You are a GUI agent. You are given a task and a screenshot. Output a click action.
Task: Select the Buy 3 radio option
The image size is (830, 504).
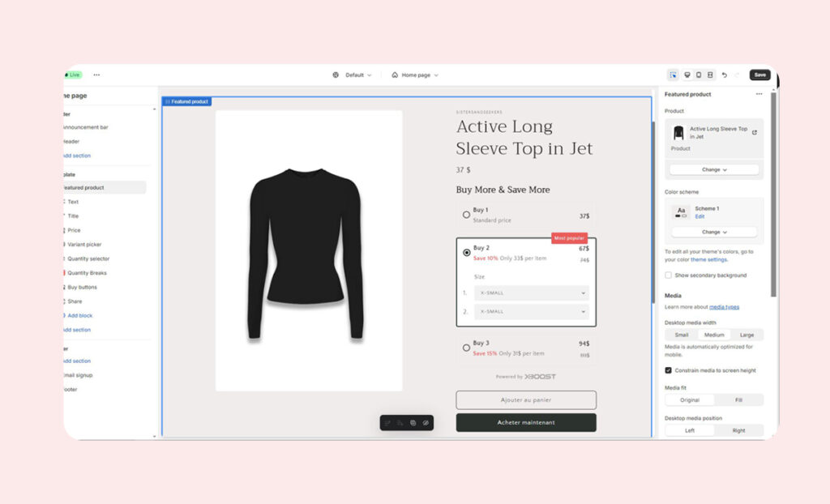466,348
